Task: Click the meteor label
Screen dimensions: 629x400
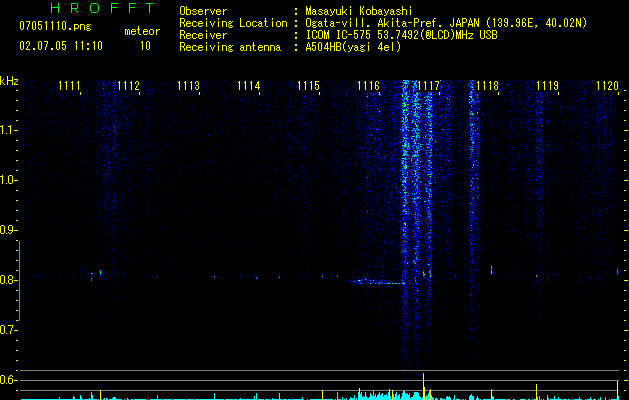Action: [142, 31]
